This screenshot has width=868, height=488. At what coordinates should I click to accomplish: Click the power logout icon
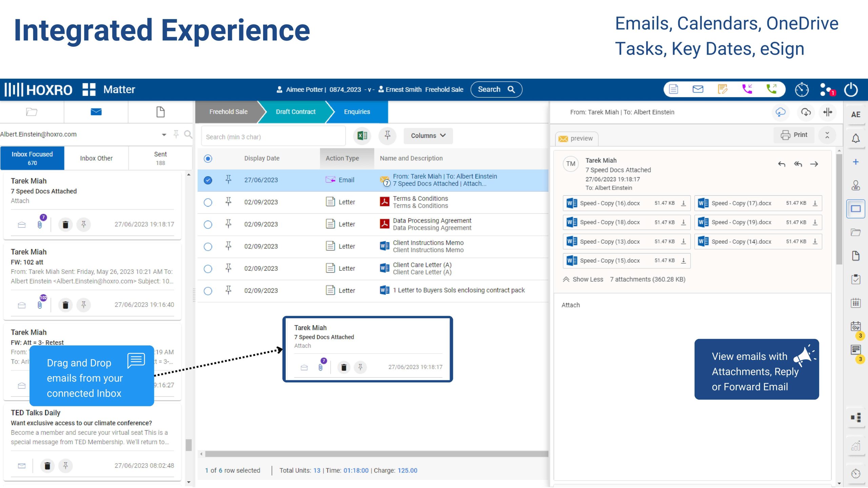[x=851, y=90]
